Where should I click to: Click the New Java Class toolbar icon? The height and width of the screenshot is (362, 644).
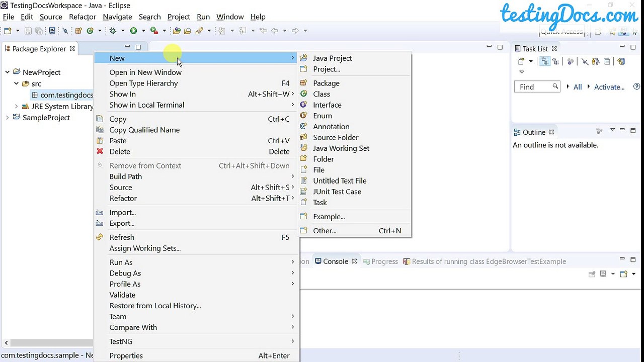click(90, 31)
